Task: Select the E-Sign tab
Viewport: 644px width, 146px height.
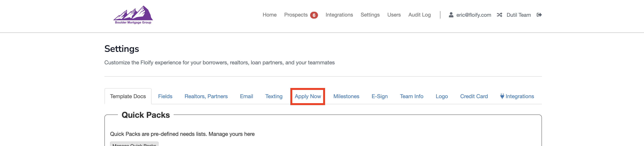Action: (379, 96)
